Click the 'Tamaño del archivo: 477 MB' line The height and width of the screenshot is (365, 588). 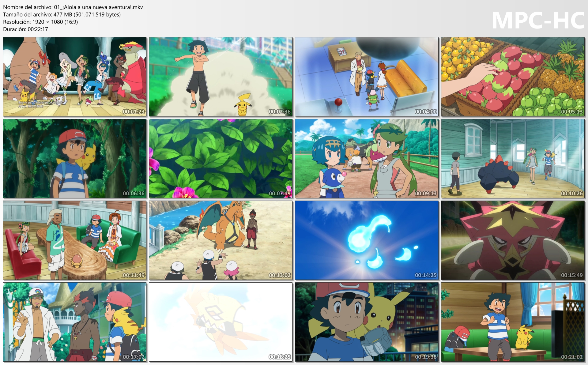62,14
